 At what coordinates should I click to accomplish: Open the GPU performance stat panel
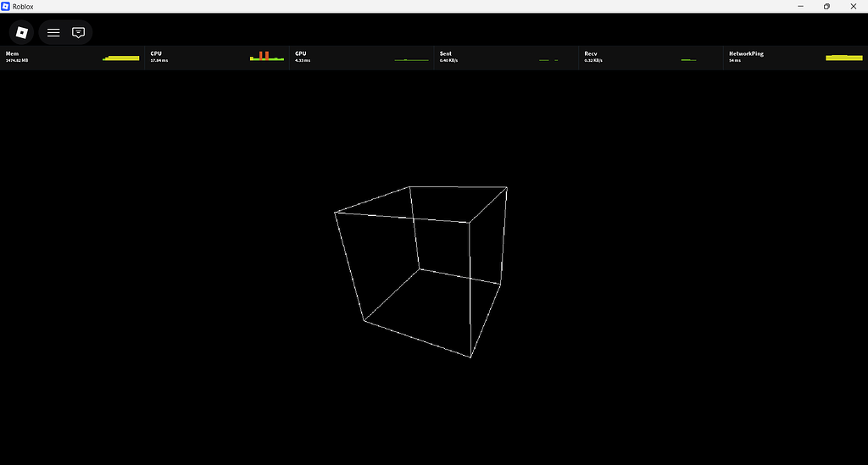click(361, 58)
